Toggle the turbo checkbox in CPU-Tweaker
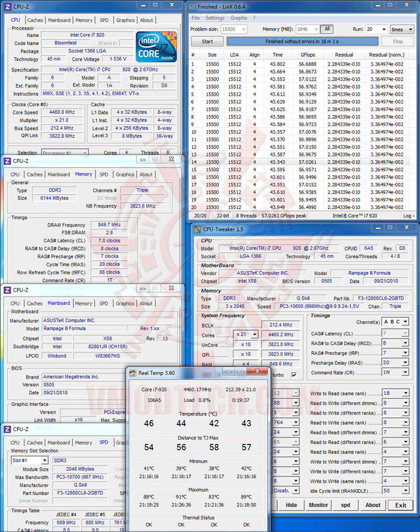The width and height of the screenshot is (420, 532). click(294, 374)
